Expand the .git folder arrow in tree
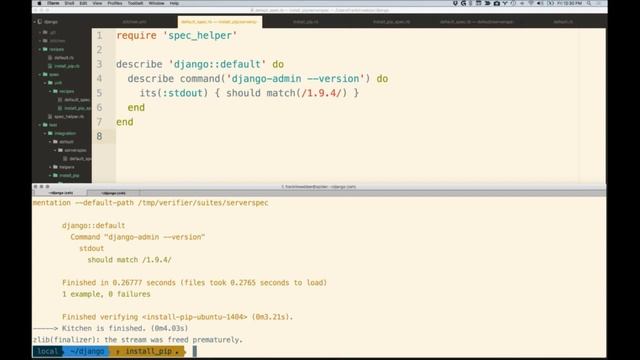 (x=40, y=32)
